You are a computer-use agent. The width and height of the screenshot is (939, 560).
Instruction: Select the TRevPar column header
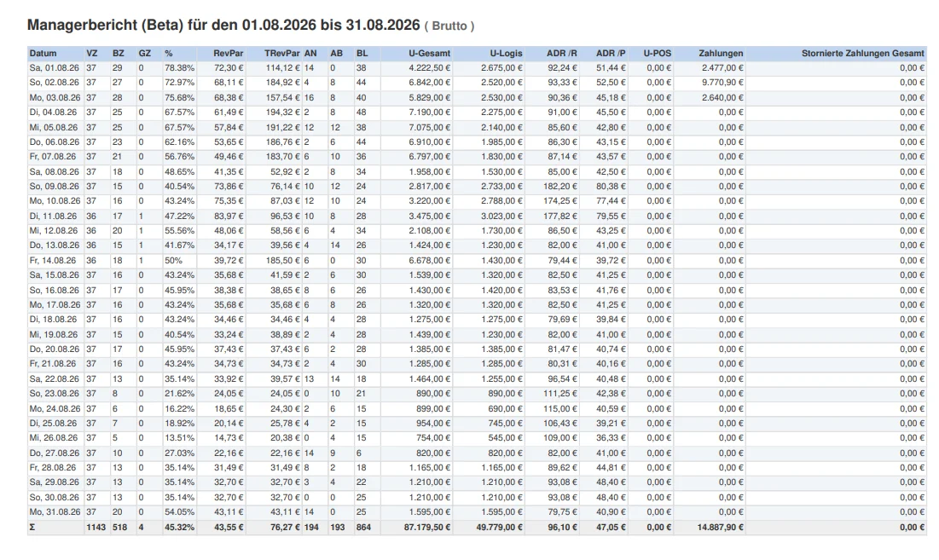click(282, 53)
